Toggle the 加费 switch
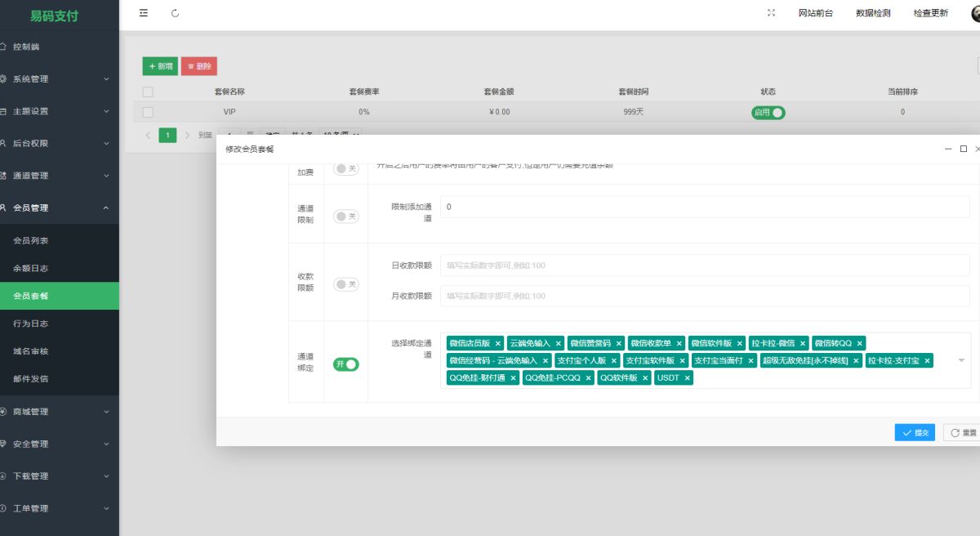Screen dimensions: 980x536 click(346, 168)
